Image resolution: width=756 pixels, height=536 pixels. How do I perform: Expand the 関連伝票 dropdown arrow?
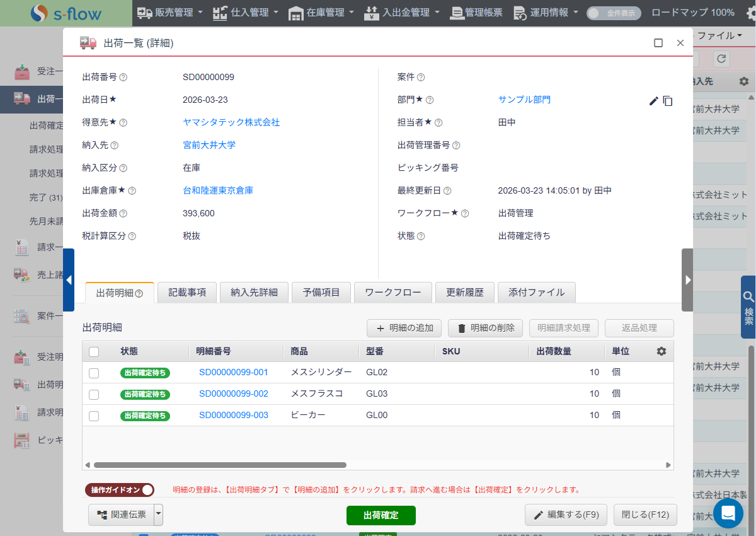[x=158, y=515]
